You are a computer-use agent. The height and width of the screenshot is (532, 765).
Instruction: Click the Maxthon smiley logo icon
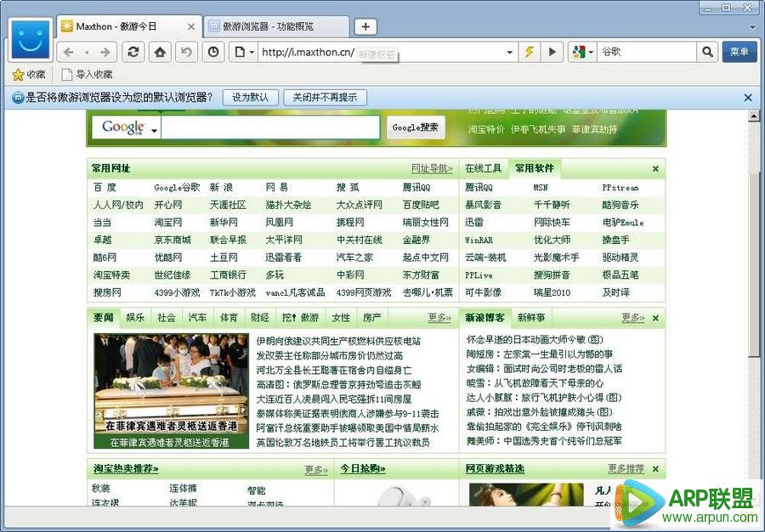point(31,41)
